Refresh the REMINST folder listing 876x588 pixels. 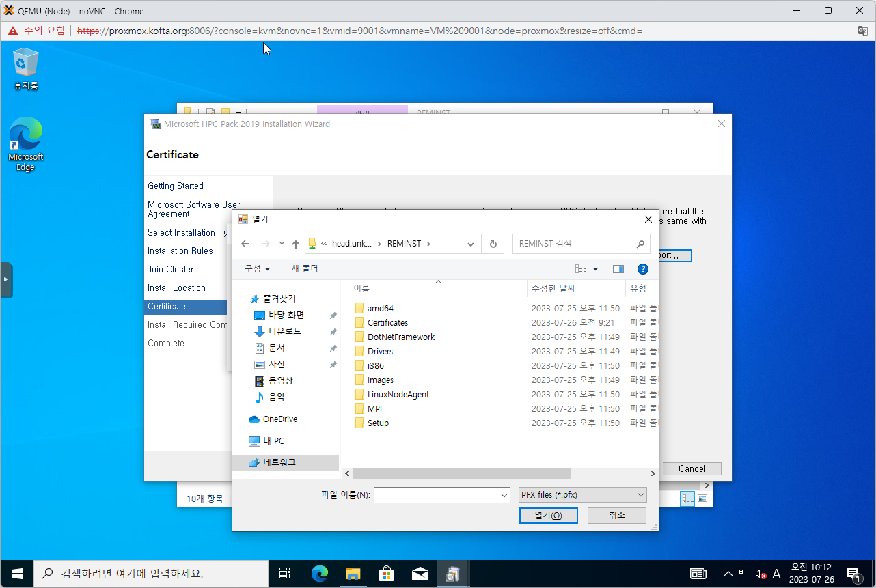(493, 244)
